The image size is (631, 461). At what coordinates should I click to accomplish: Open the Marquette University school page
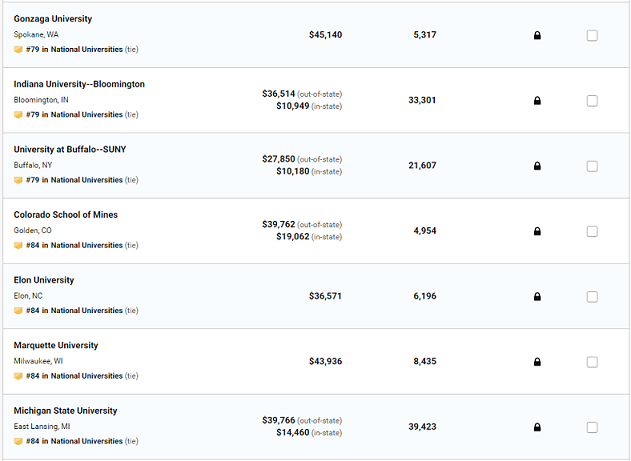click(56, 345)
